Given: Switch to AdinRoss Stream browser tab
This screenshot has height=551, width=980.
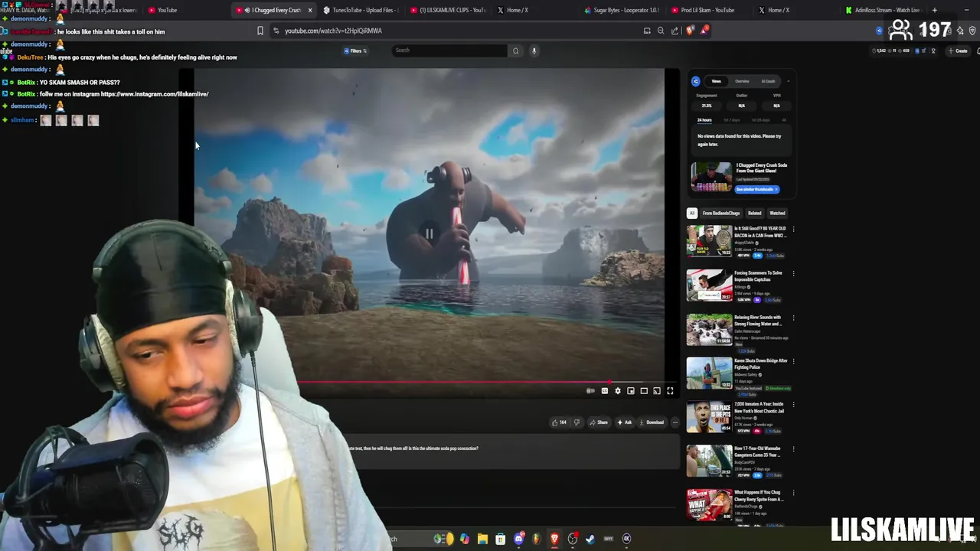Looking at the screenshot, I should click(x=883, y=10).
